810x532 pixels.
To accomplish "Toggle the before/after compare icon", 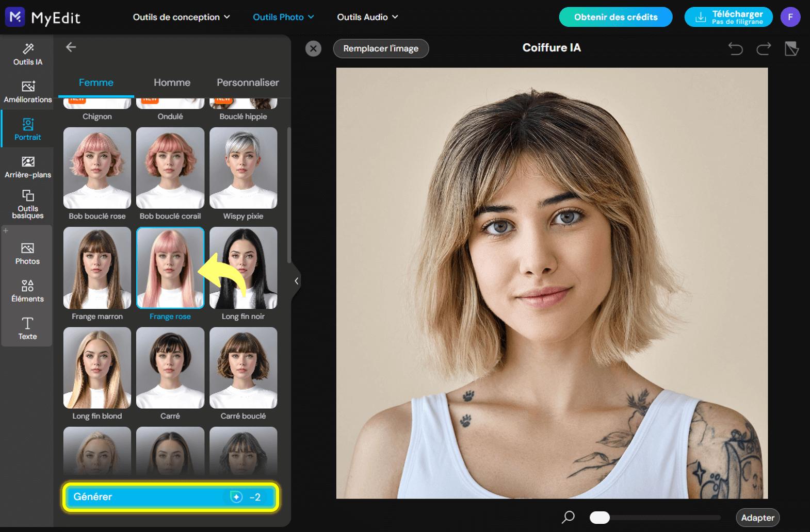I will tap(791, 48).
